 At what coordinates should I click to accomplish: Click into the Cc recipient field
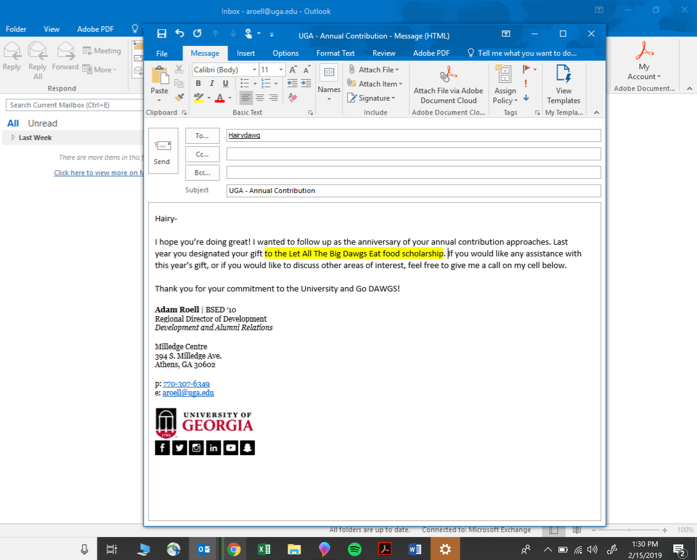pyautogui.click(x=413, y=154)
